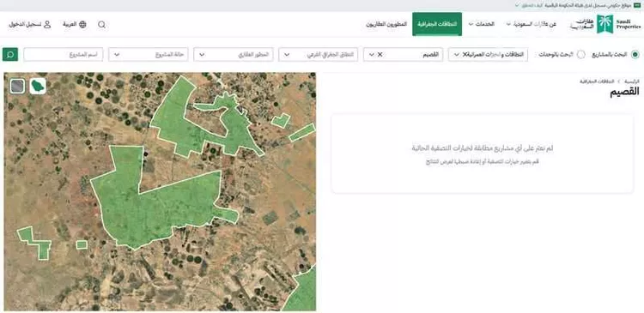The width and height of the screenshot is (644, 313).
Task: Click the small square green zone on map
Action: click(82, 244)
